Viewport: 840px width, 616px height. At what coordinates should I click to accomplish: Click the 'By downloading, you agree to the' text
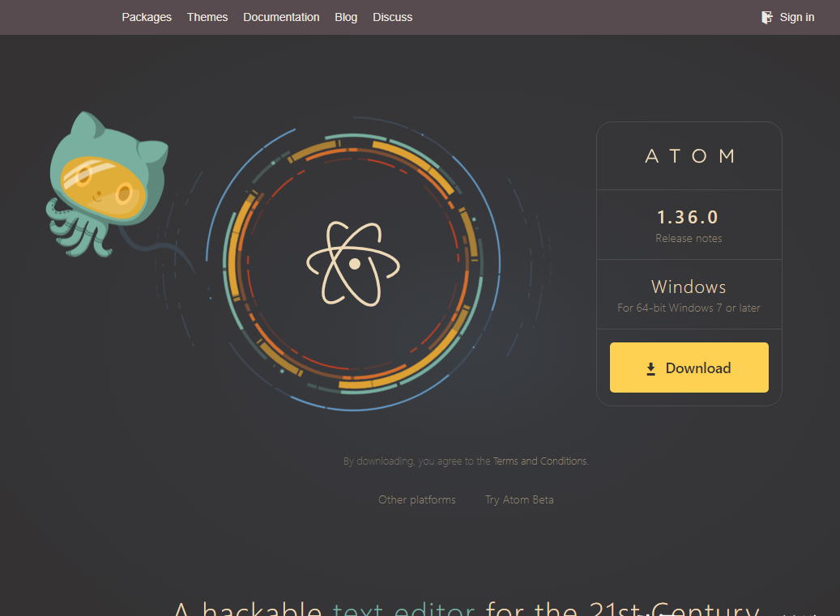tap(417, 461)
